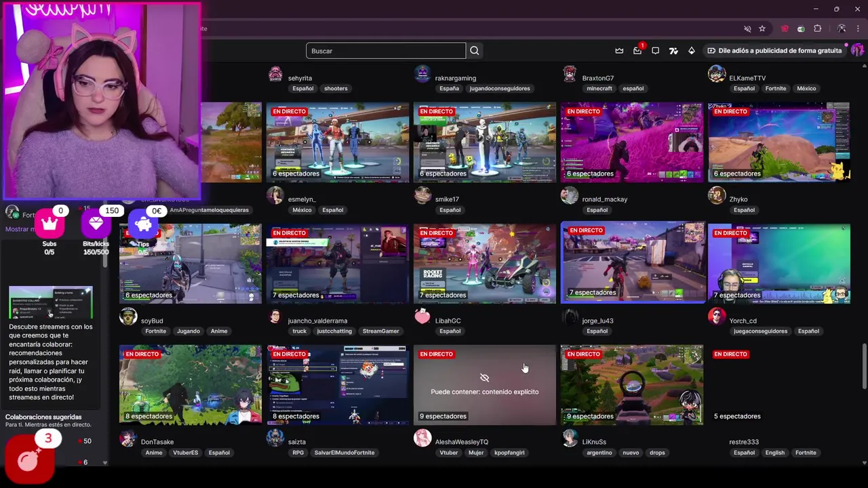Select the SalvarElMundoFortnite tag
The height and width of the screenshot is (488, 868).
click(344, 452)
